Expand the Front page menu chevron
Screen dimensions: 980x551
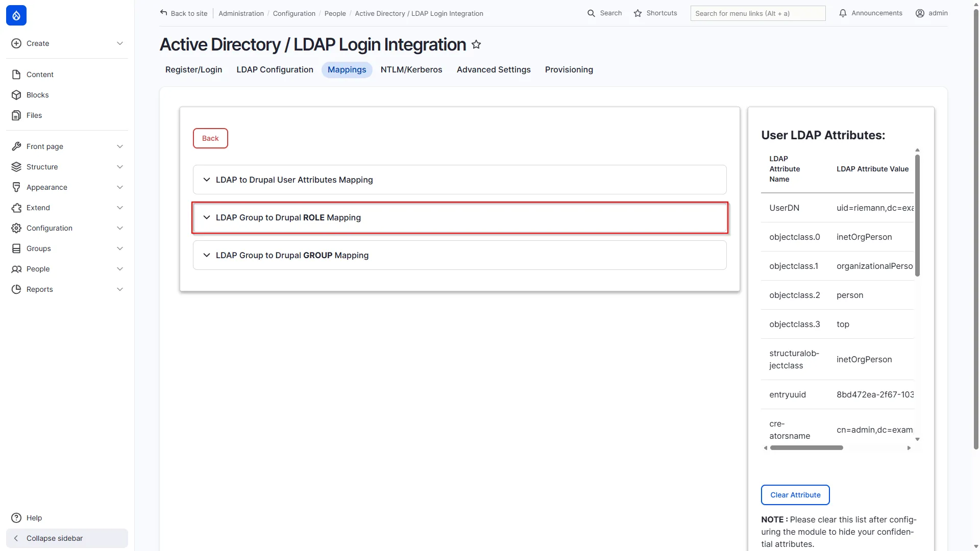[120, 146]
